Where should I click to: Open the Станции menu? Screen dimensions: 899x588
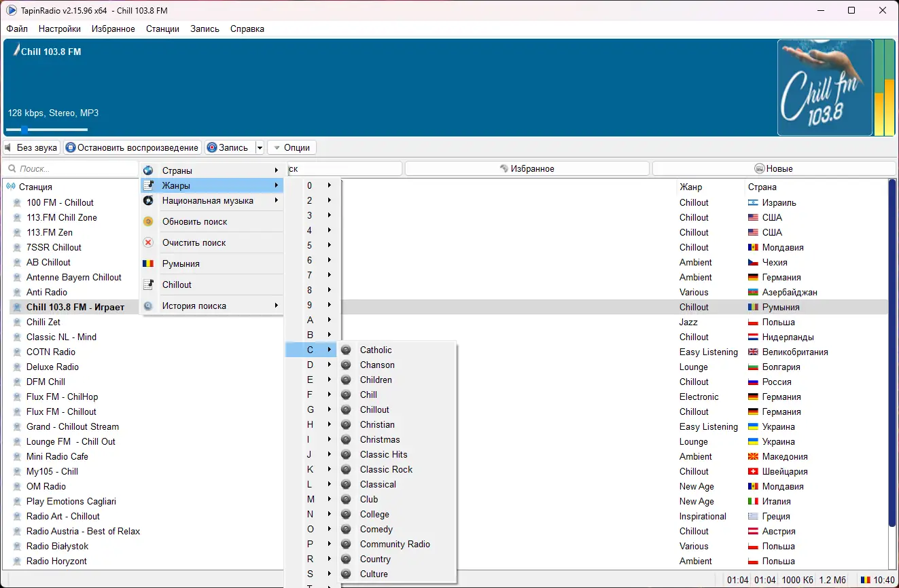tap(162, 29)
